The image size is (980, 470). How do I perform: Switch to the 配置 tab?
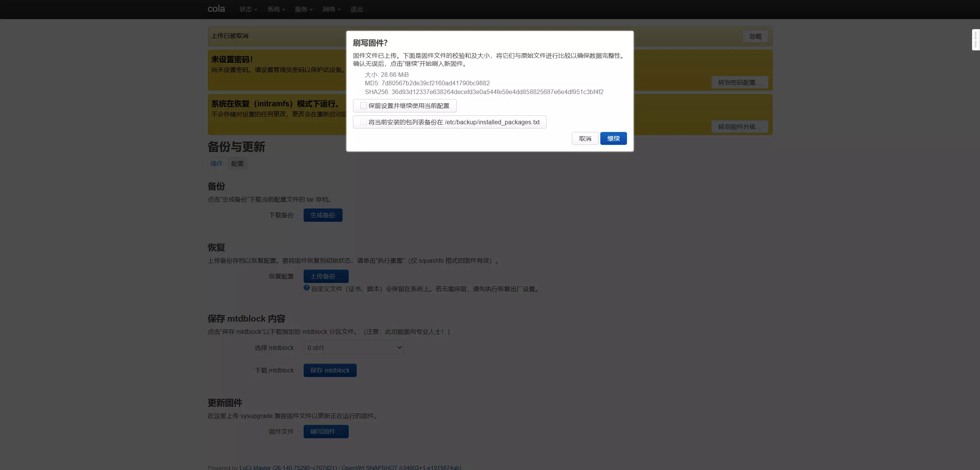pos(237,164)
